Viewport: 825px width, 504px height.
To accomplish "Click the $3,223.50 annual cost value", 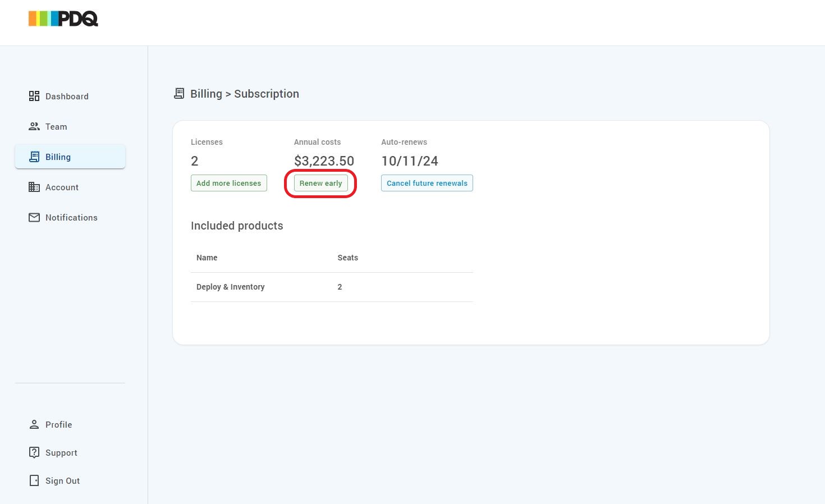I will (324, 161).
